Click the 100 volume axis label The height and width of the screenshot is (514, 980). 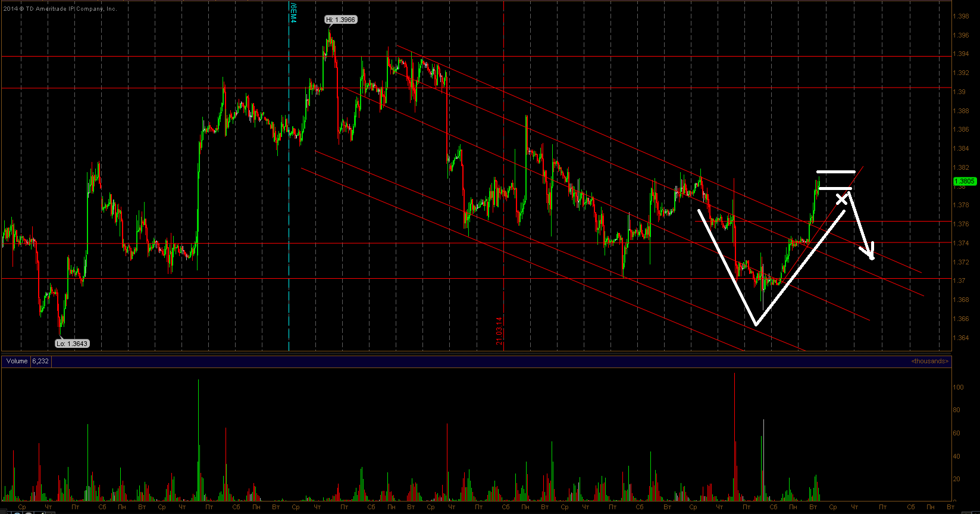(959, 387)
